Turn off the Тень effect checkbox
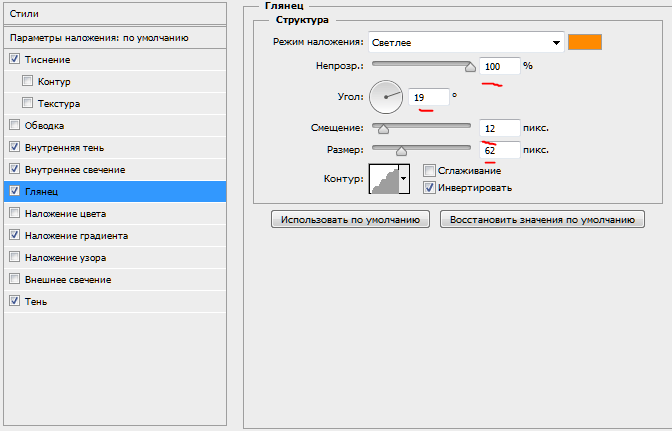 (x=14, y=301)
